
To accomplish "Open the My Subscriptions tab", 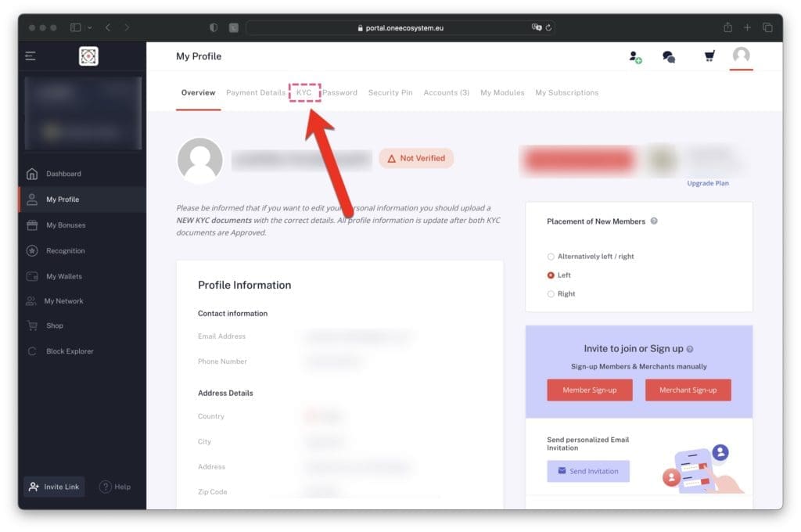I will tap(566, 92).
